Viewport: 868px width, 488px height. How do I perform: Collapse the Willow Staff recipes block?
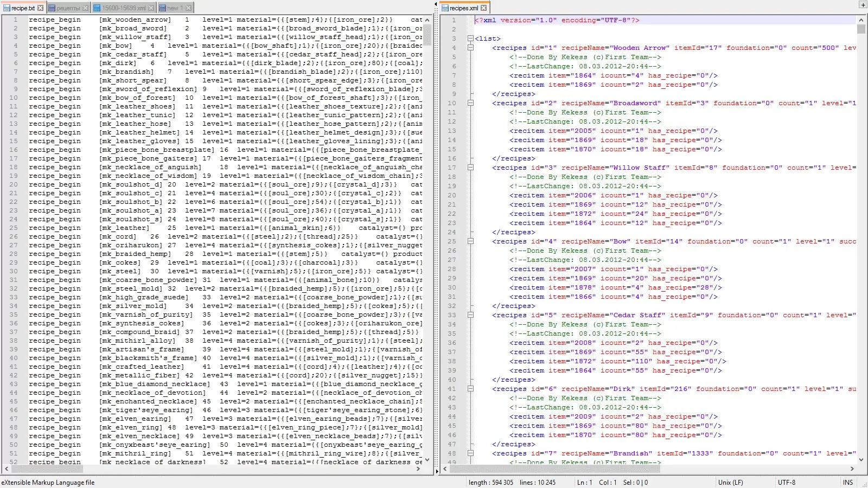[x=470, y=168]
